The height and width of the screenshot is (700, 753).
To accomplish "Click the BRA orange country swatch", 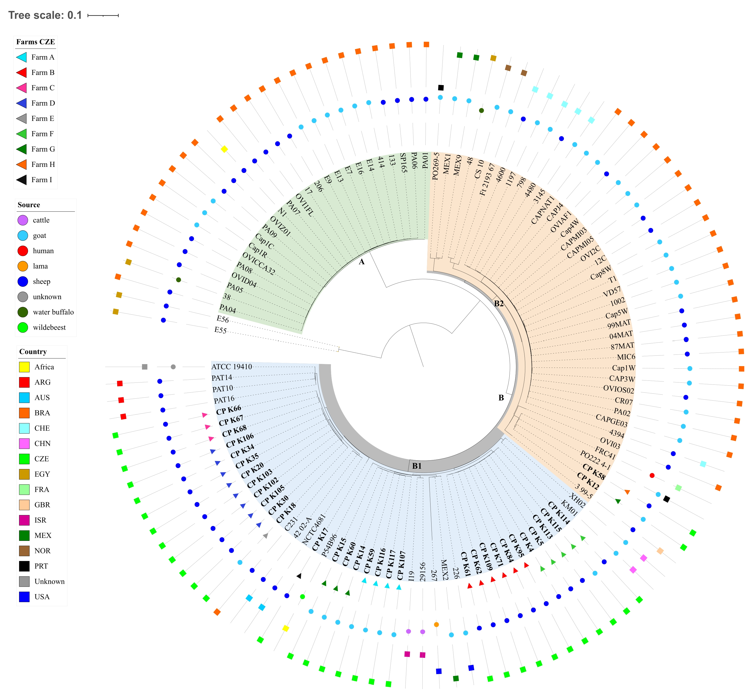I will pos(24,413).
